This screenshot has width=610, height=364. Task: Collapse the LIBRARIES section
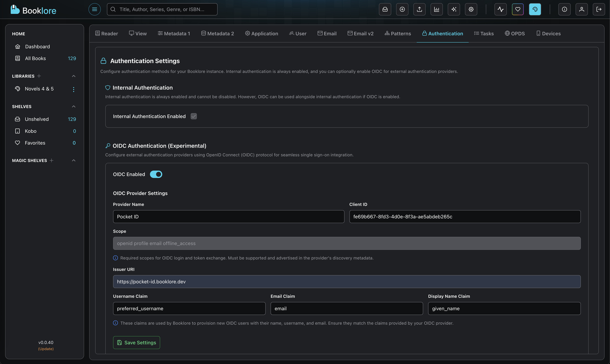click(74, 76)
